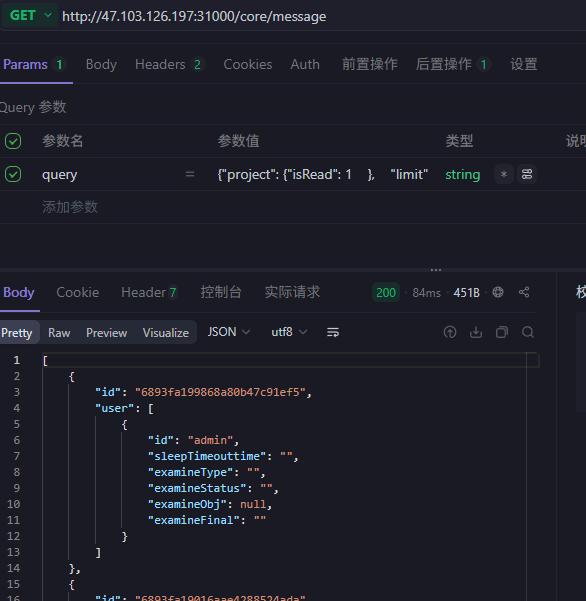This screenshot has width=586, height=601.
Task: Switch to the Cookies tab
Action: click(x=248, y=64)
